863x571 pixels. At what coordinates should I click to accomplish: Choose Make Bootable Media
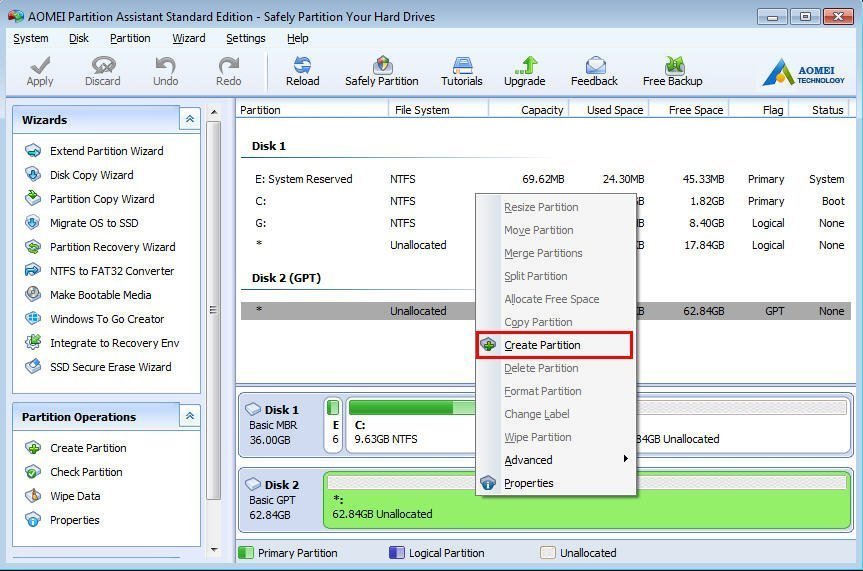coord(100,295)
